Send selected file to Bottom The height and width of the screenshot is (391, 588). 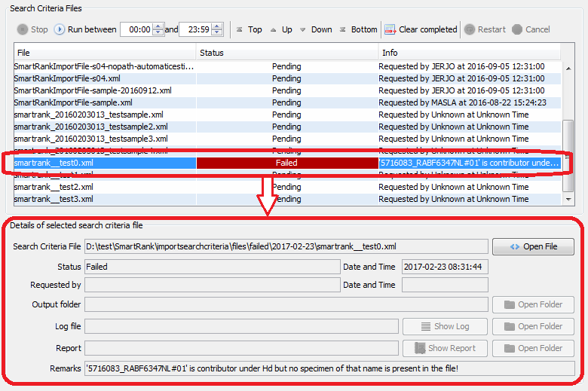click(357, 29)
